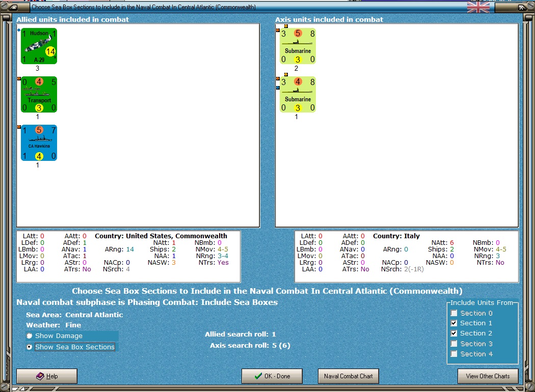
Task: Click the Union Jack flag in title bar
Action: point(478,7)
